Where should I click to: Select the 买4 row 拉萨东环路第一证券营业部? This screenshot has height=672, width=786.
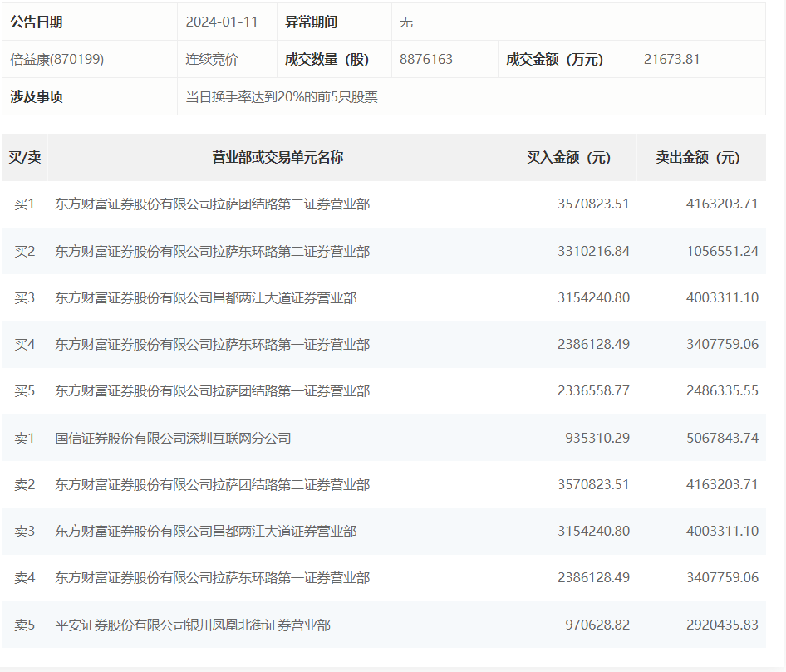213,344
